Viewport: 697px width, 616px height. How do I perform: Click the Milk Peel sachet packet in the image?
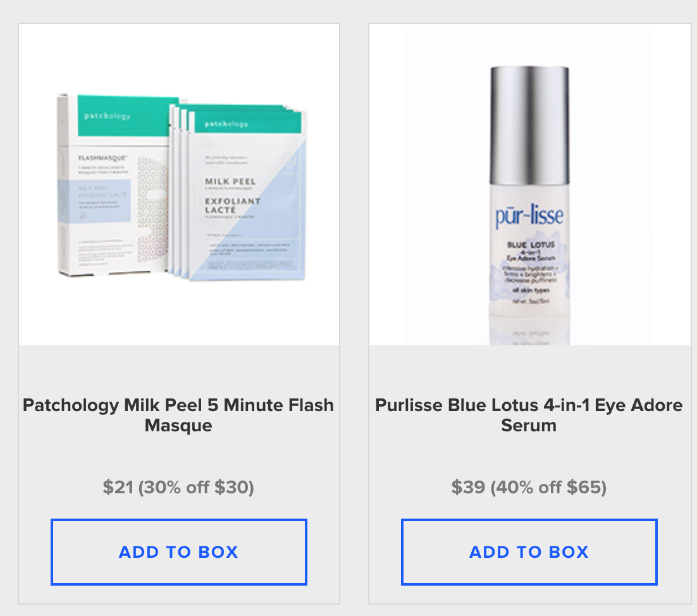pyautogui.click(x=247, y=195)
